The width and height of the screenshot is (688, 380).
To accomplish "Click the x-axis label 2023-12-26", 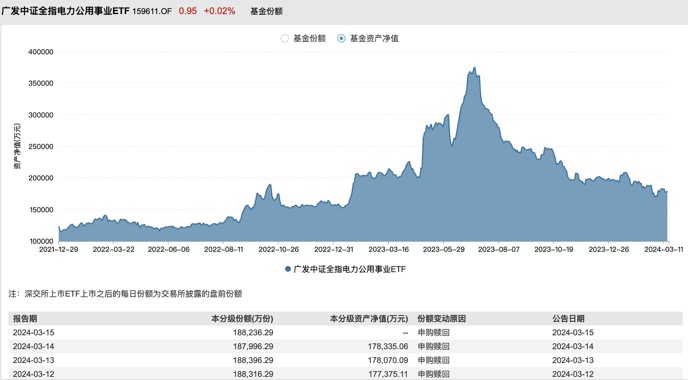I will click(x=609, y=249).
